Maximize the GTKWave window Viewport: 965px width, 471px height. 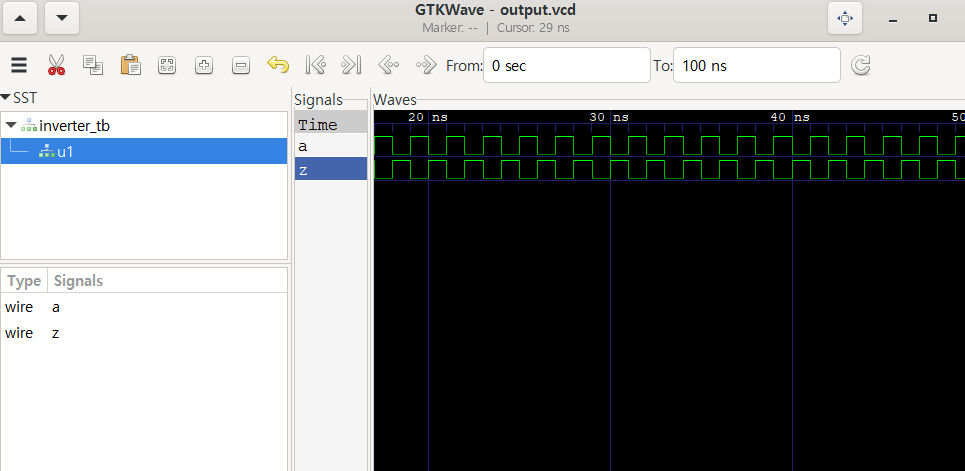pyautogui.click(x=933, y=18)
